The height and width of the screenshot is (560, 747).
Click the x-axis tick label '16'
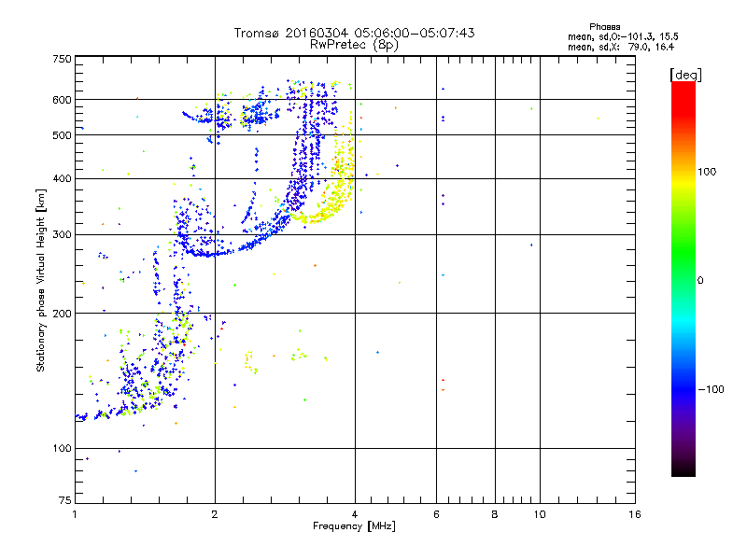tap(635, 514)
